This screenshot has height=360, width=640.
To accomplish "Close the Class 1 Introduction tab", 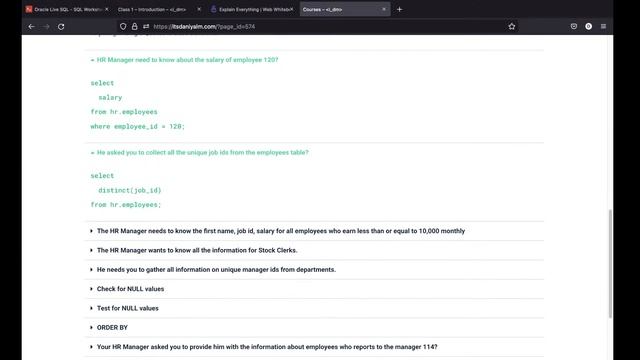I will pyautogui.click(x=199, y=9).
